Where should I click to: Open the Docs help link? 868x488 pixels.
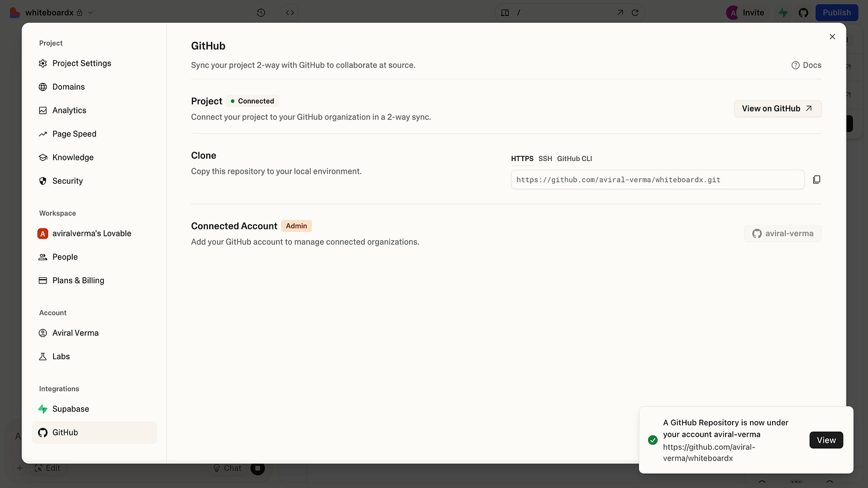tap(806, 65)
